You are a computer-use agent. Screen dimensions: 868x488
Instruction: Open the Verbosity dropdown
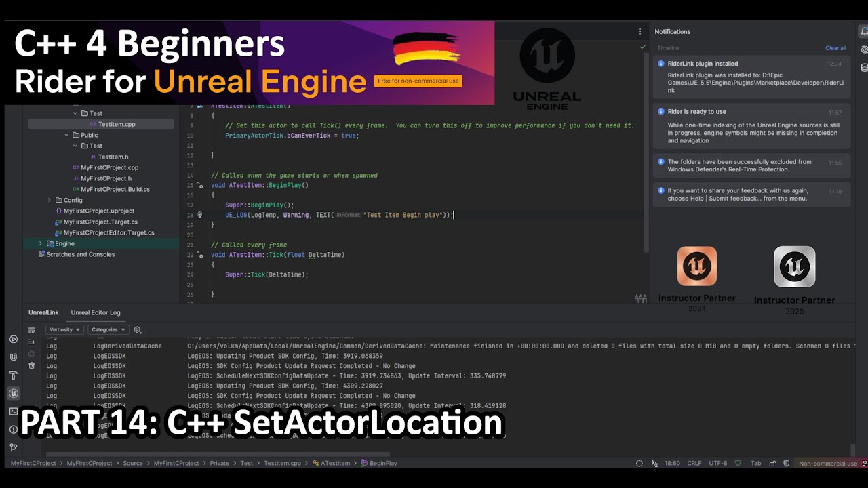click(64, 330)
